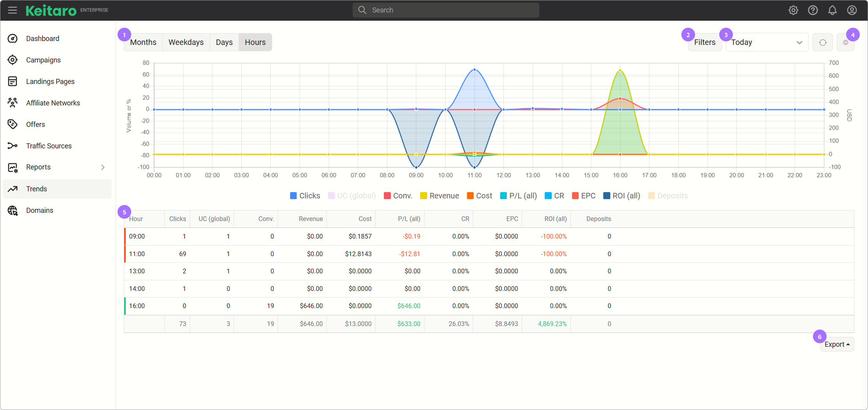The image size is (868, 410).
Task: Open Affiliate Networks section
Action: click(x=53, y=103)
